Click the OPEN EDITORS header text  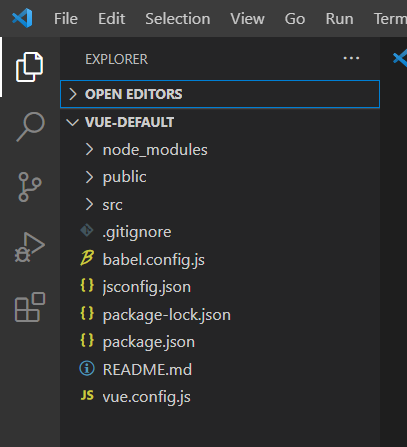pos(133,94)
